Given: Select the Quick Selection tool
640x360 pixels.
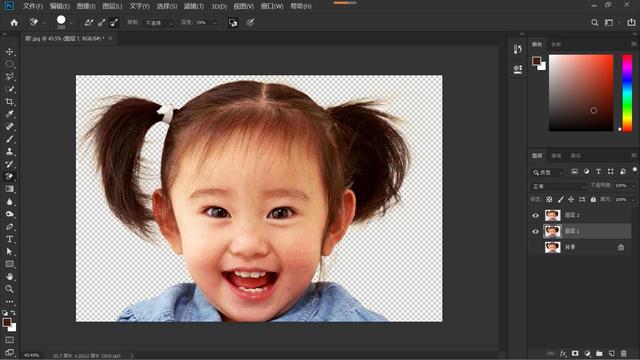Looking at the screenshot, I should pos(9,89).
